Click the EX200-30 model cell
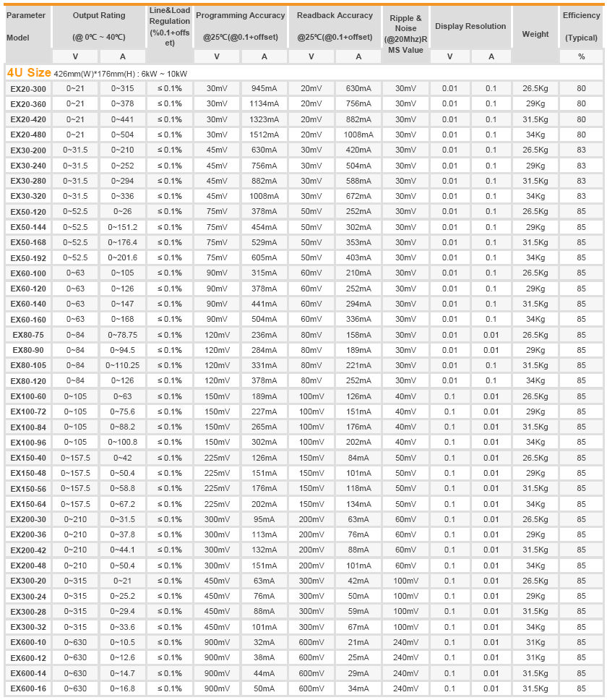The height and width of the screenshot is (700, 607). pos(28,520)
